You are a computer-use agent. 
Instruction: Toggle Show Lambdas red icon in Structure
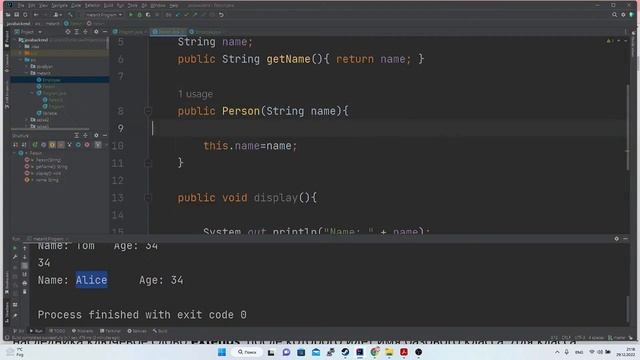click(x=87, y=144)
